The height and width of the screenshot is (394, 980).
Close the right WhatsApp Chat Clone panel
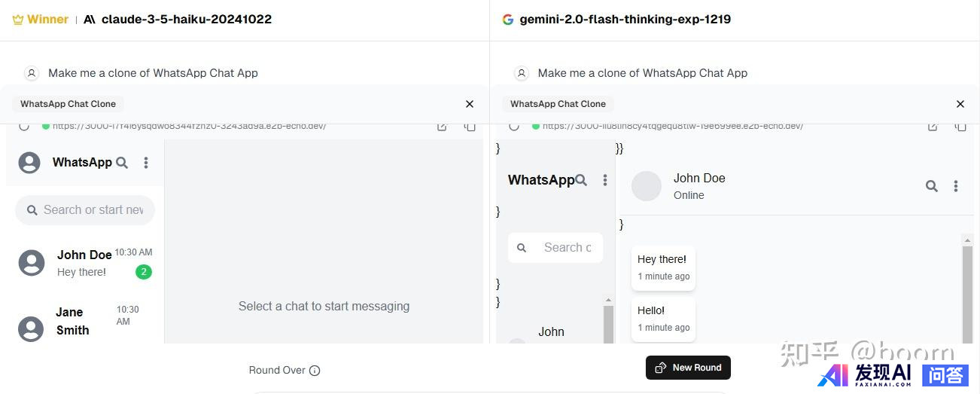pyautogui.click(x=960, y=104)
